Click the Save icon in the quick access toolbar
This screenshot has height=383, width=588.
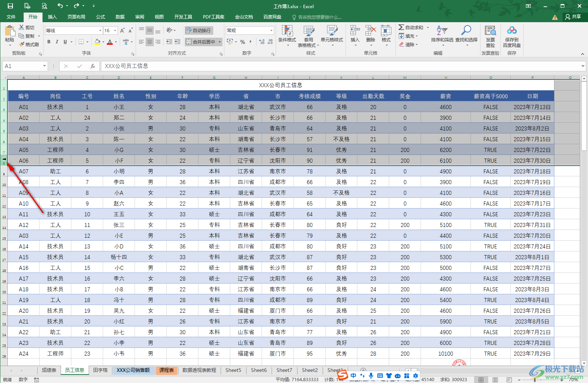coord(10,6)
